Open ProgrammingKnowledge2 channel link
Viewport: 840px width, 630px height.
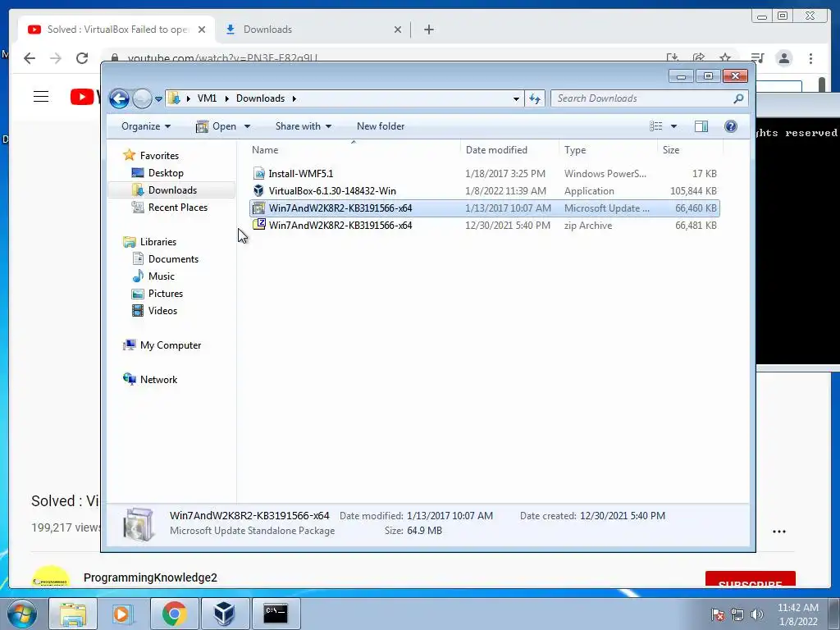click(x=150, y=577)
